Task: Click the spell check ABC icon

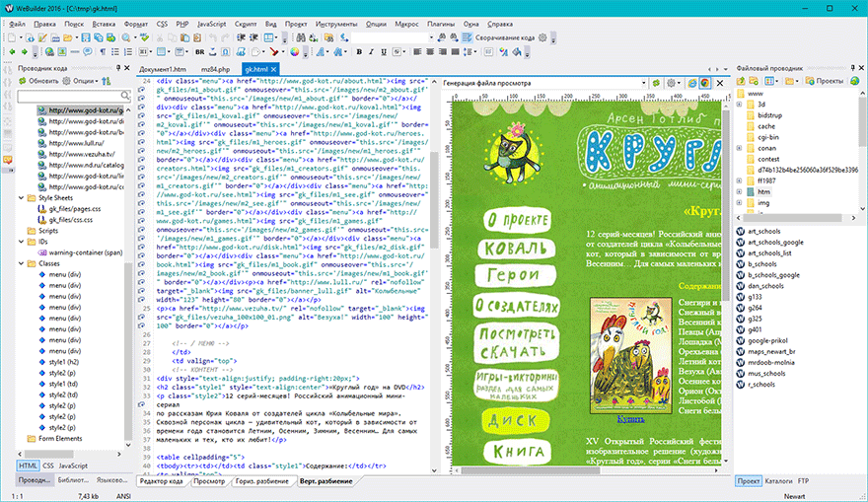Action: (144, 37)
